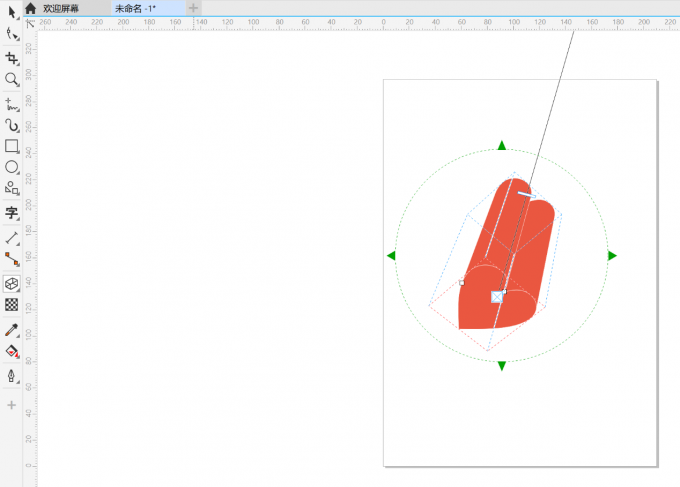Select the Outline Pen tool
Viewport: 680px width, 487px height.
tap(12, 376)
